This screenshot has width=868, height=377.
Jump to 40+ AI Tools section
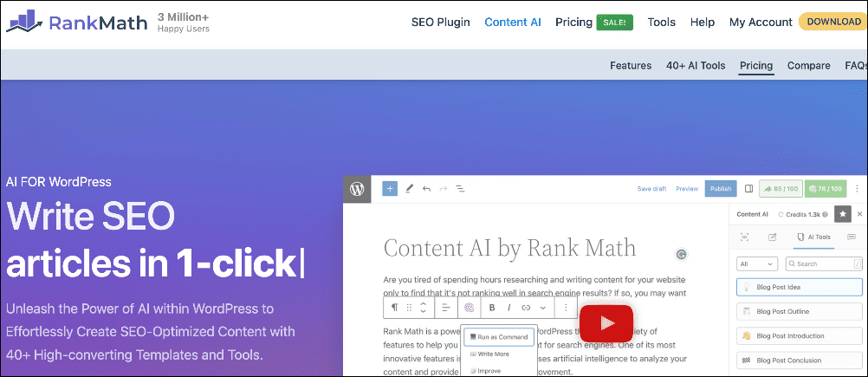coord(696,65)
